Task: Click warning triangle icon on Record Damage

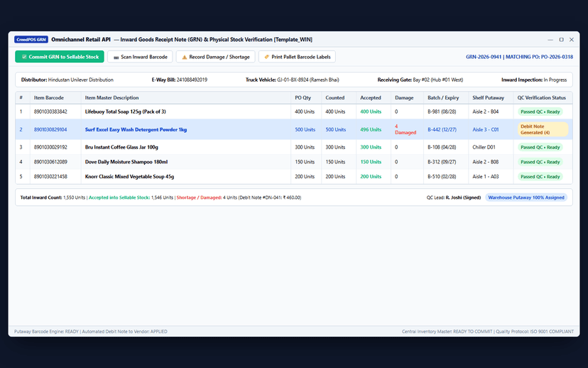Action: click(184, 57)
